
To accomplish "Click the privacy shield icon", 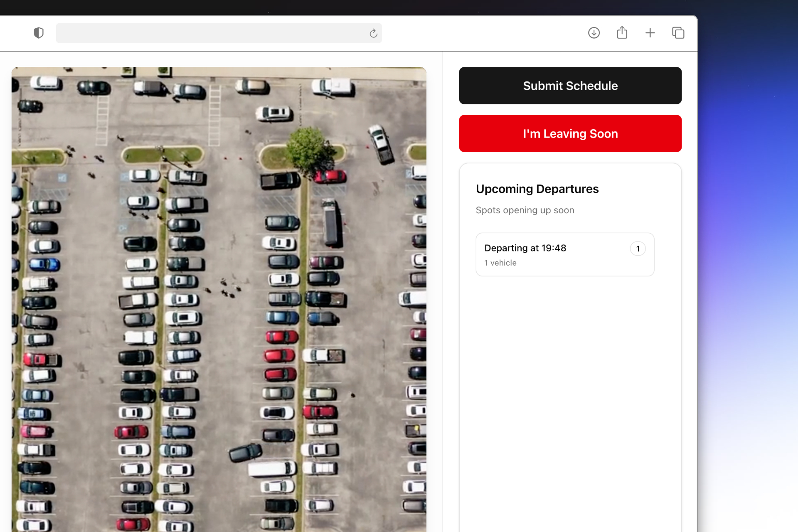I will point(39,33).
